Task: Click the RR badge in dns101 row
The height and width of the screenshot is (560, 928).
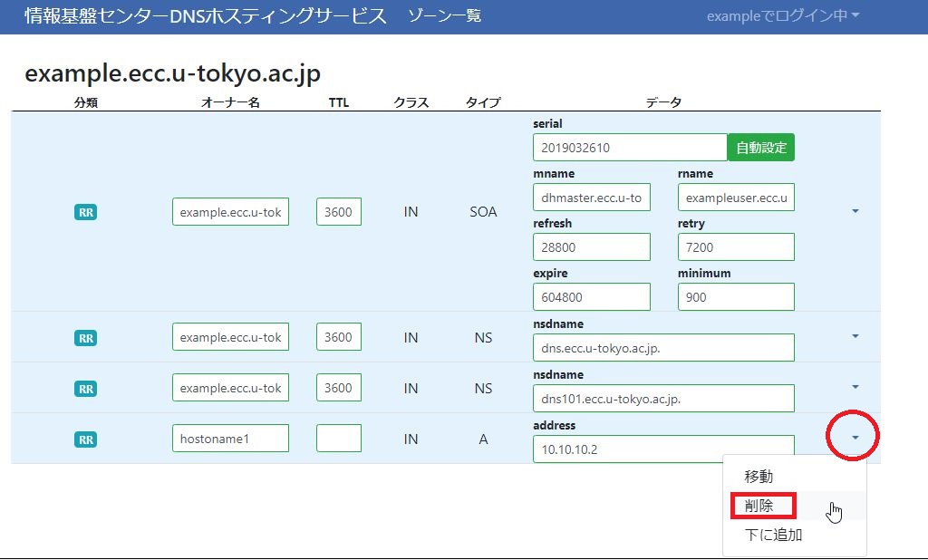Action: click(x=86, y=389)
